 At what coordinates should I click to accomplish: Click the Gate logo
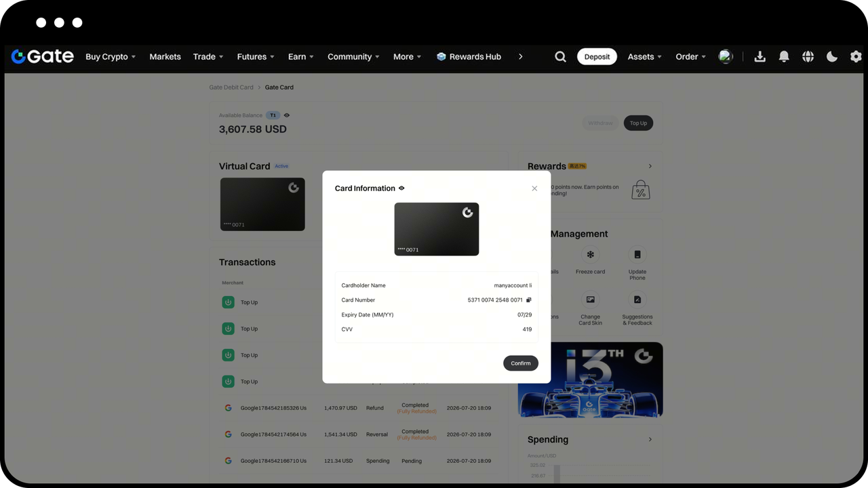click(x=42, y=56)
